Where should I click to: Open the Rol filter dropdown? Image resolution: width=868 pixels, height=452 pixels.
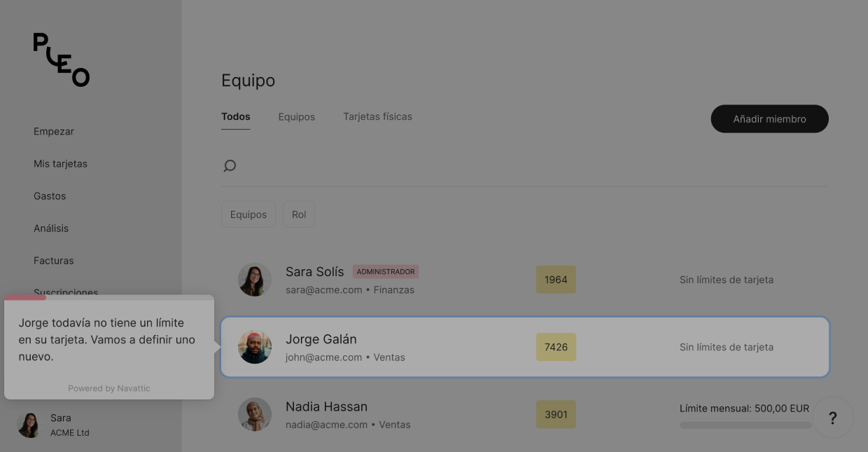tap(299, 214)
